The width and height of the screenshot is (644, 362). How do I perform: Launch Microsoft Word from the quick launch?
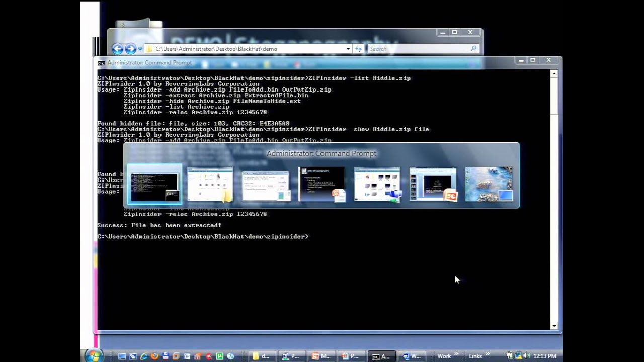pyautogui.click(x=187, y=356)
